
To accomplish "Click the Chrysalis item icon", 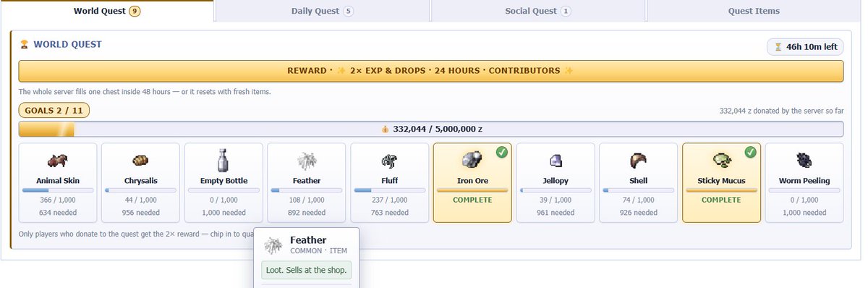I will tap(140, 160).
